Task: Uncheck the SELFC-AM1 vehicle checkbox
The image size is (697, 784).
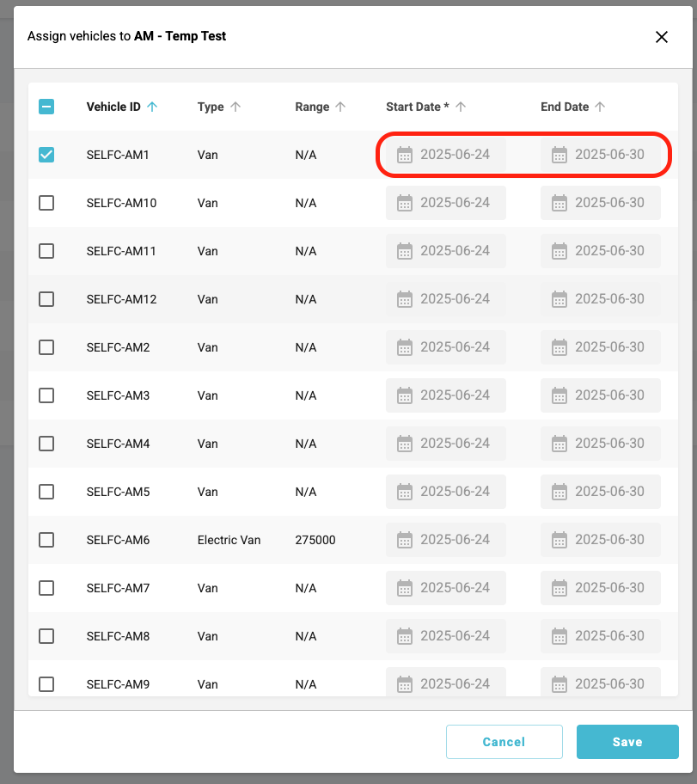Action: coord(46,155)
